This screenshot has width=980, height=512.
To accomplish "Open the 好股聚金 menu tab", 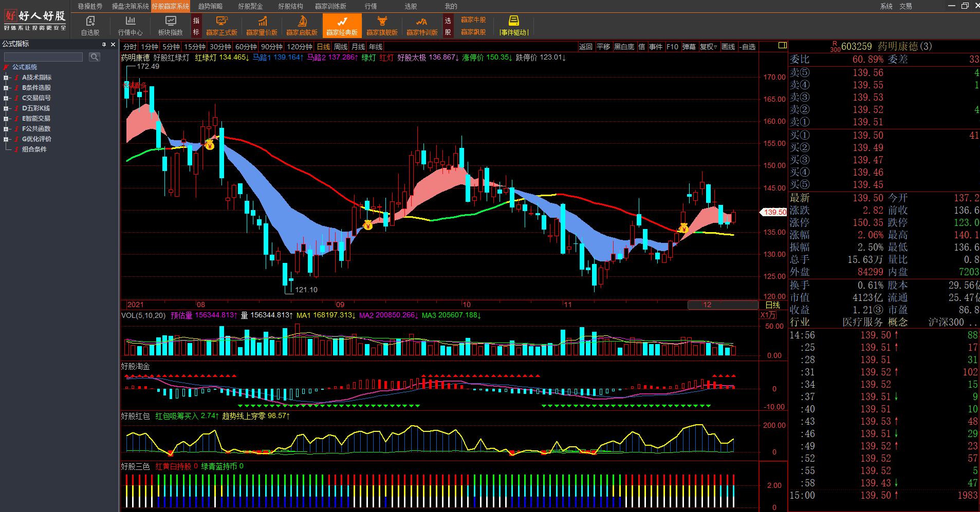I will tap(250, 6).
